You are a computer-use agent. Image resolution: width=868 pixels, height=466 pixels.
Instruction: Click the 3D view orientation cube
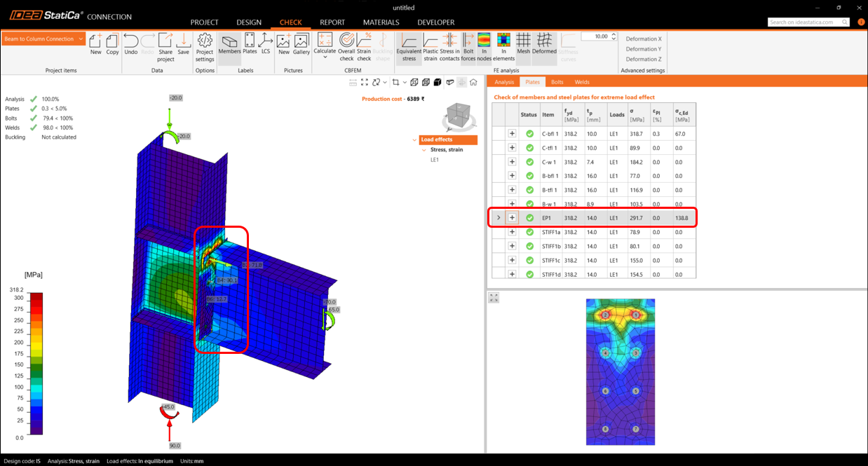[x=459, y=116]
